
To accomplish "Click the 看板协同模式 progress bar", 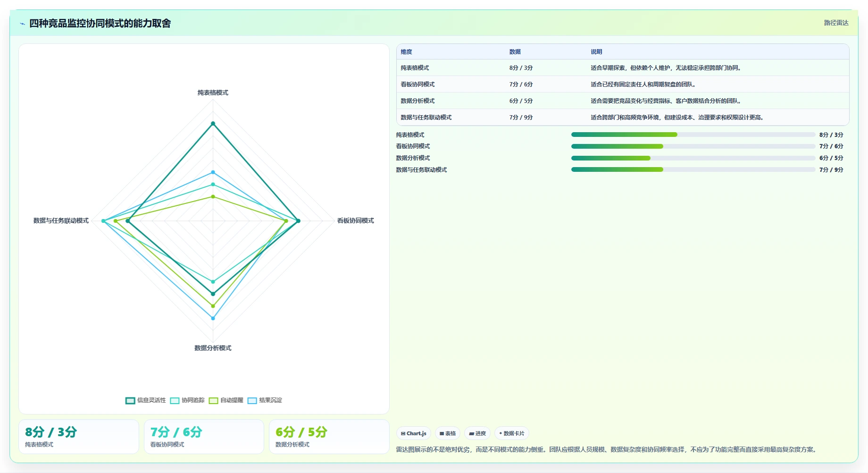I will (693, 146).
